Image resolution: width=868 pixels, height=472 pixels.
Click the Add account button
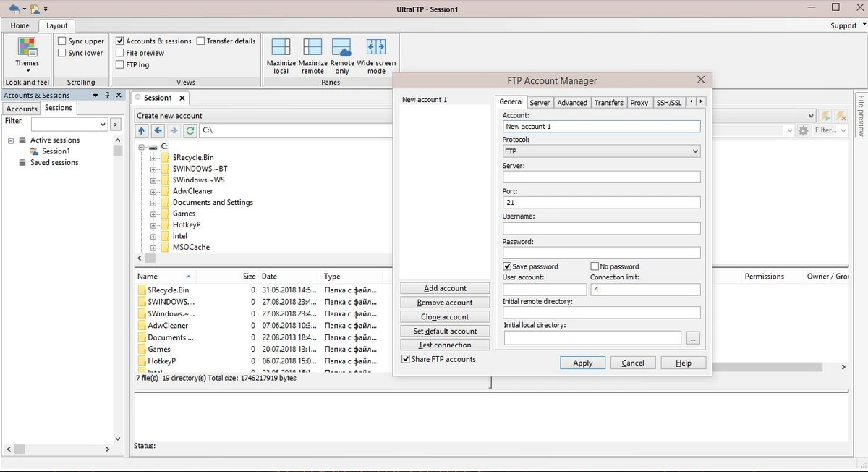(445, 288)
